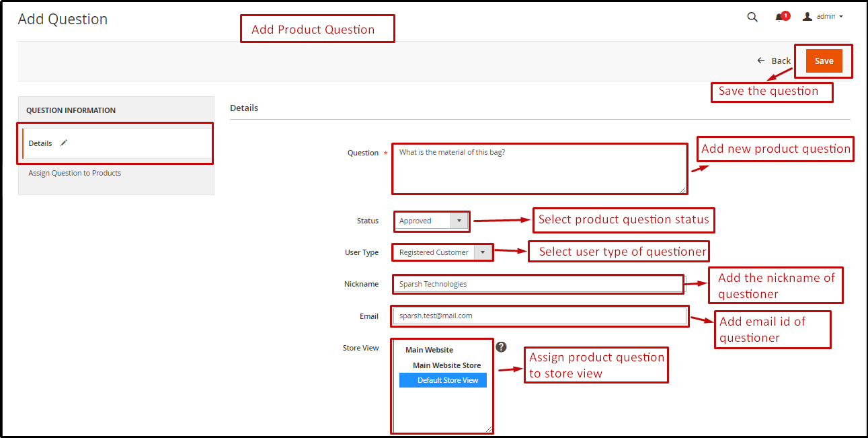Image resolution: width=868 pixels, height=438 pixels.
Task: Click the Back link
Action: click(x=780, y=60)
